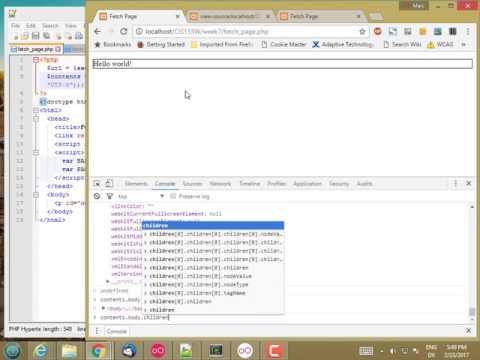Bookmark this page with the star icon

click(x=362, y=32)
